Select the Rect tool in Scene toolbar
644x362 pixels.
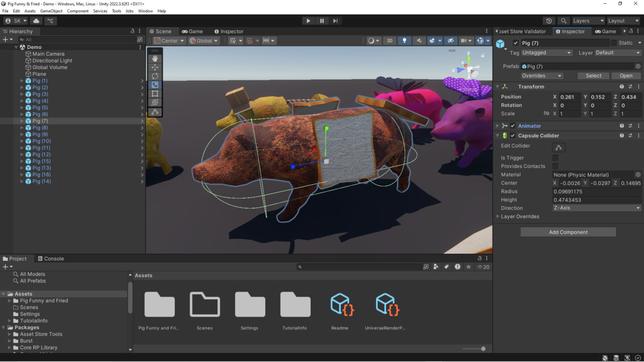[155, 93]
